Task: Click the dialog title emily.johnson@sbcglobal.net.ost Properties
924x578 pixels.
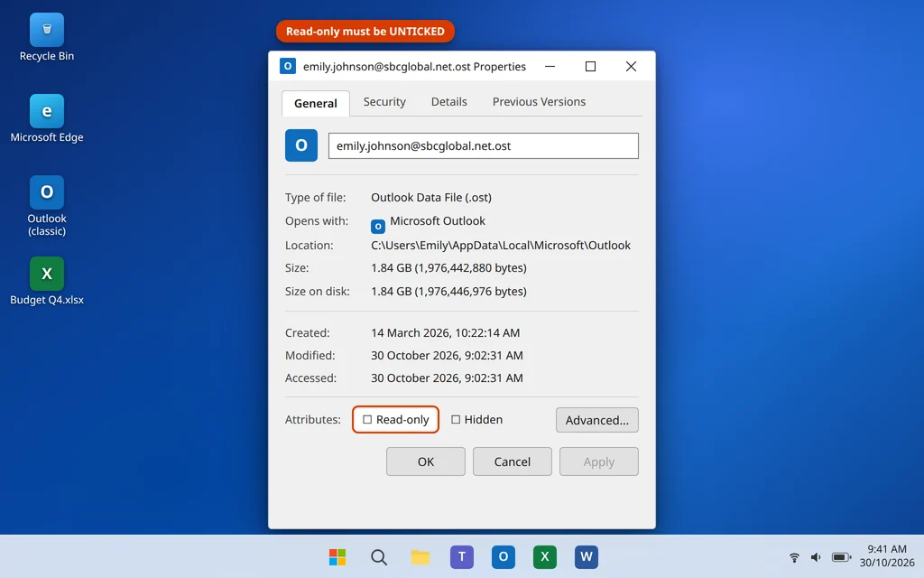Action: pyautogui.click(x=414, y=67)
